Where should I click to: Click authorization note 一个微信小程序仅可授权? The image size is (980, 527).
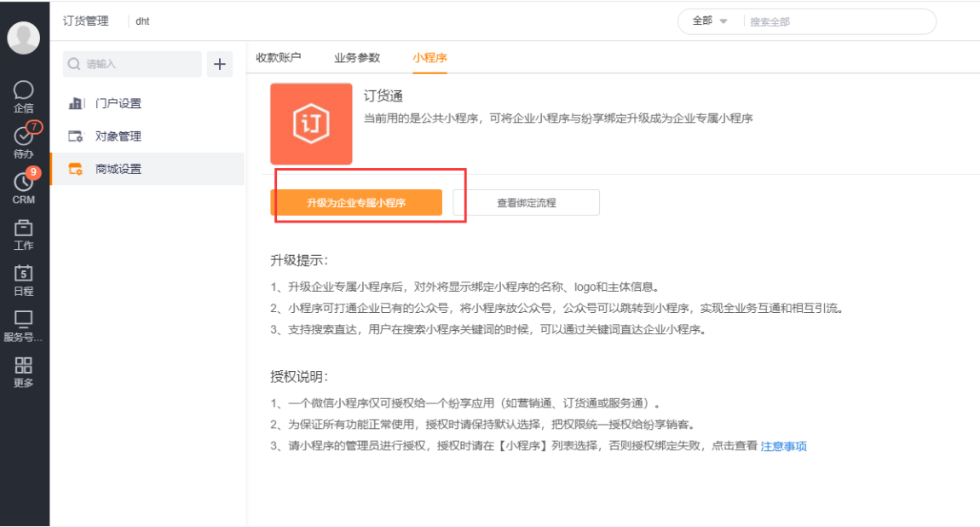tap(465, 403)
